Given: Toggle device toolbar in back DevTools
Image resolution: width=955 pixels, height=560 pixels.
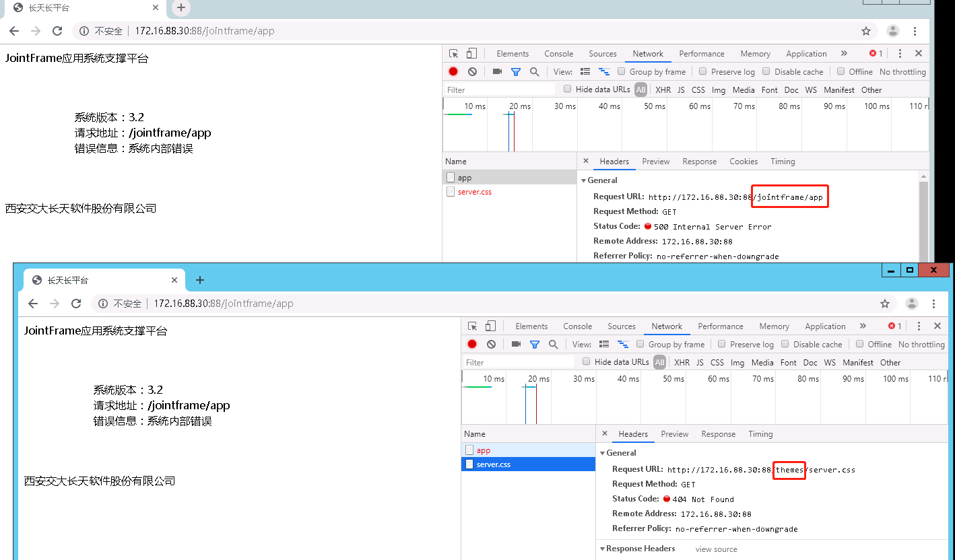Looking at the screenshot, I should [471, 53].
